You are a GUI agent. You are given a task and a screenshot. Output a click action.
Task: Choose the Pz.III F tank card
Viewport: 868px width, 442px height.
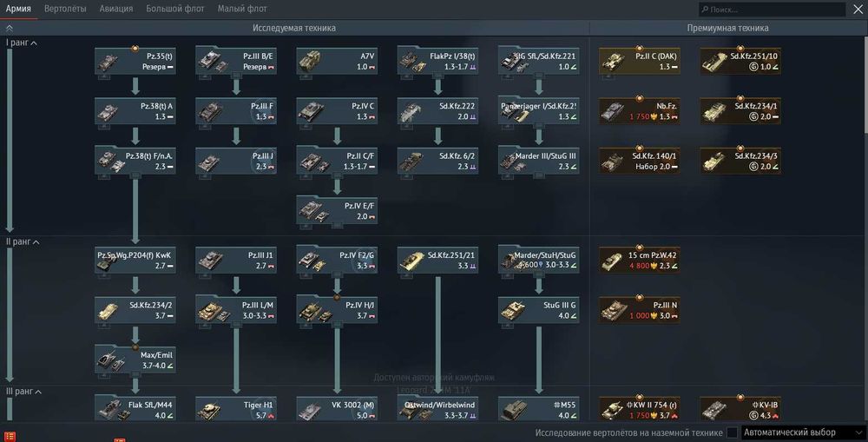click(x=236, y=111)
